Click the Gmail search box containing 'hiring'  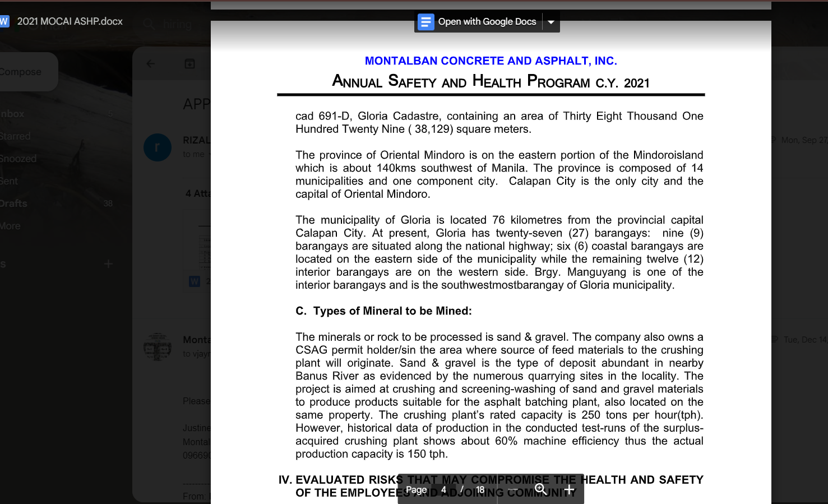click(177, 24)
